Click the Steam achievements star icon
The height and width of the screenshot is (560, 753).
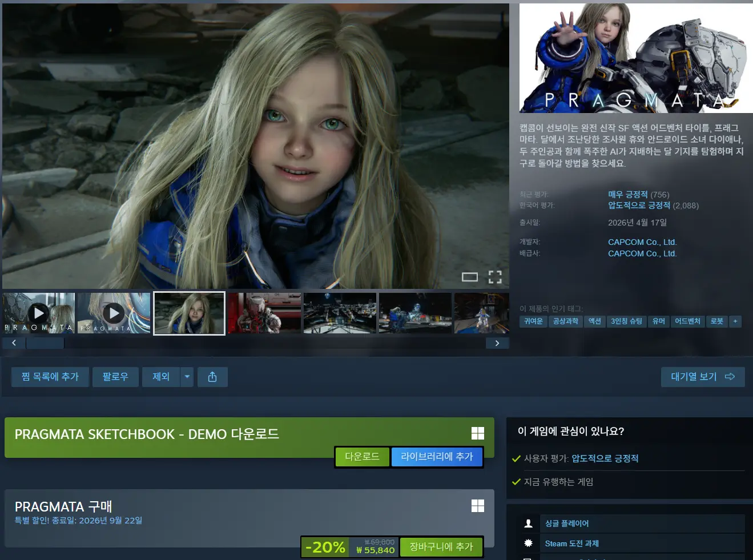(529, 543)
